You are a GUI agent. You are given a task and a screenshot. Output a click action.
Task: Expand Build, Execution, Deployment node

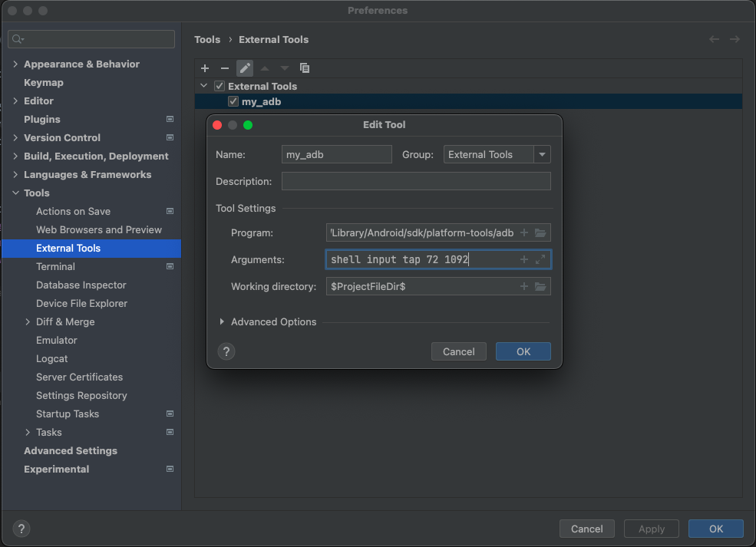tap(15, 157)
